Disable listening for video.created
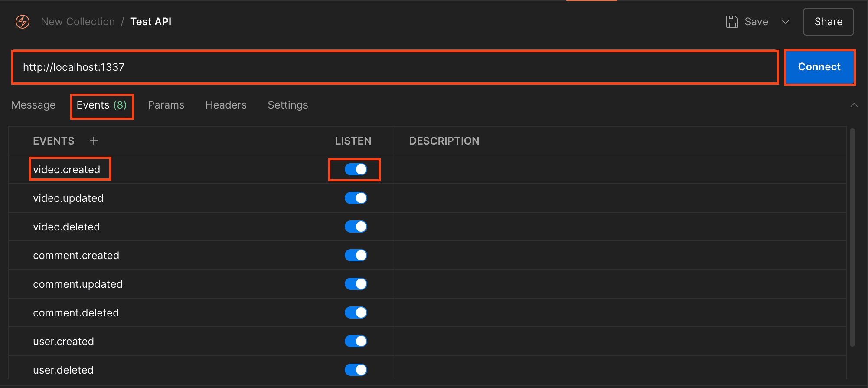 click(356, 169)
